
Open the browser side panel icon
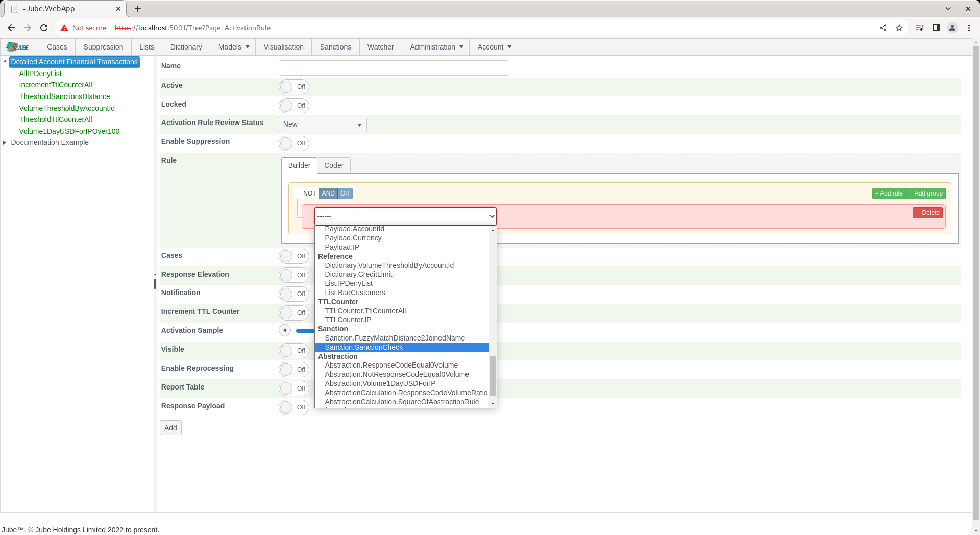(x=936, y=28)
